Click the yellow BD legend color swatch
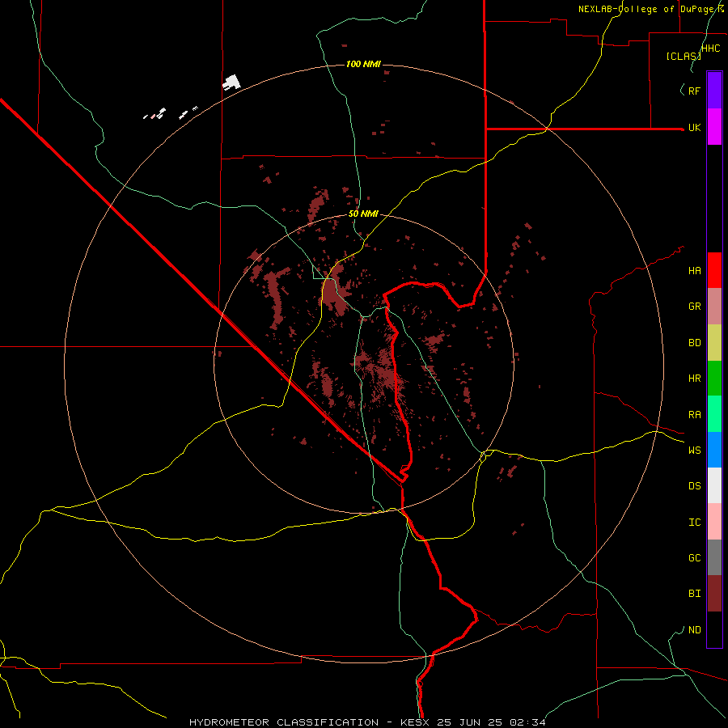728x728 pixels. pos(714,343)
